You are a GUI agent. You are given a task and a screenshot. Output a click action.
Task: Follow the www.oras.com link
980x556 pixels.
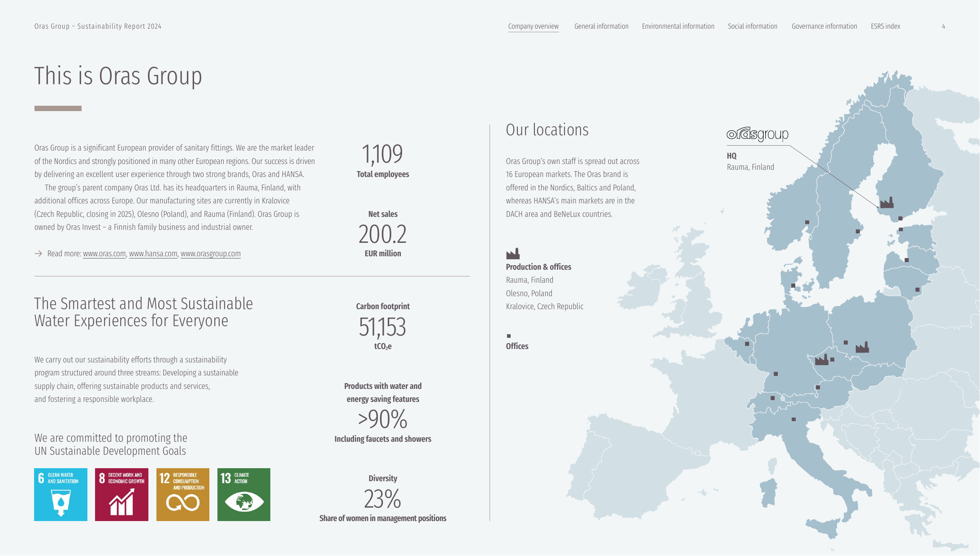click(104, 254)
